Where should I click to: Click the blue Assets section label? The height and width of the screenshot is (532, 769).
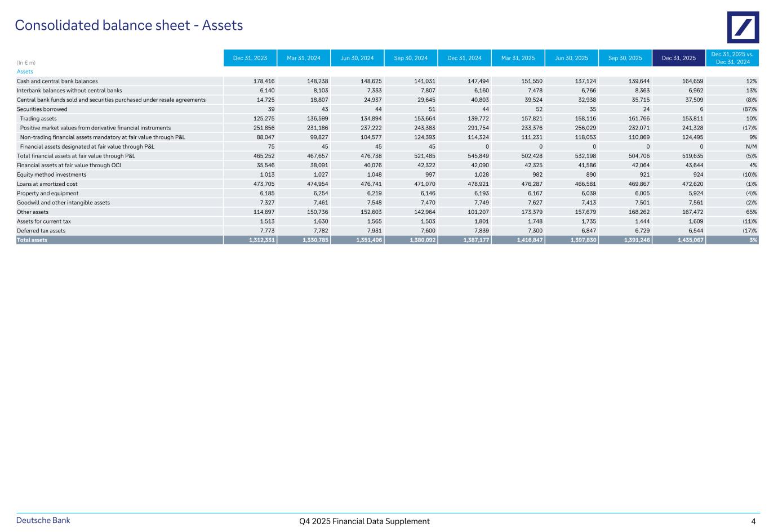point(25,71)
